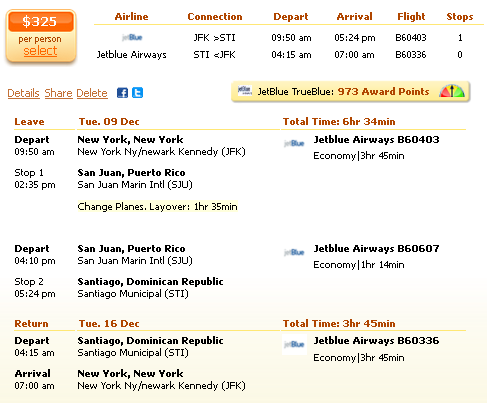This screenshot has height=403, width=487.
Task: Share itinerary via the Twitter icon
Action: 137,93
